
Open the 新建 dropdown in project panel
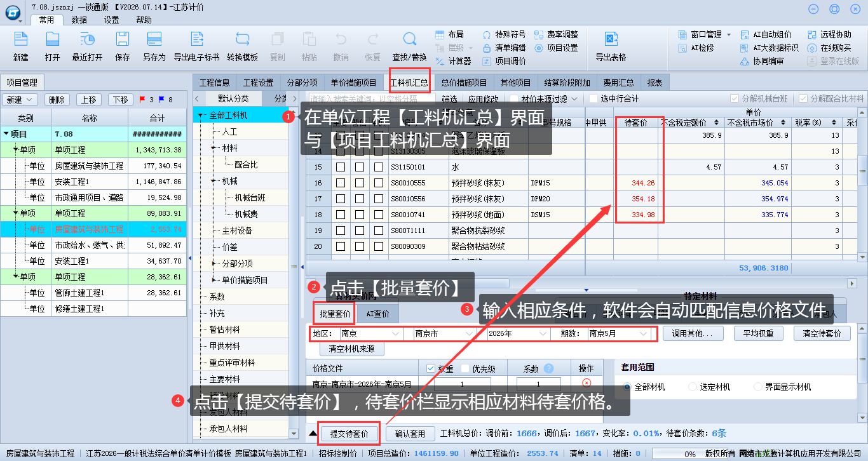(20, 100)
